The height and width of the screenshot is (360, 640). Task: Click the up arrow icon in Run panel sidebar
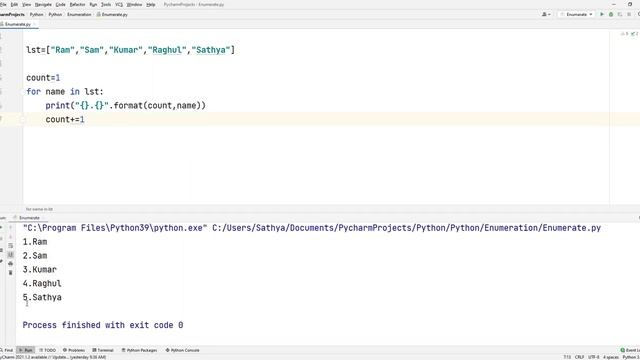coord(11,228)
